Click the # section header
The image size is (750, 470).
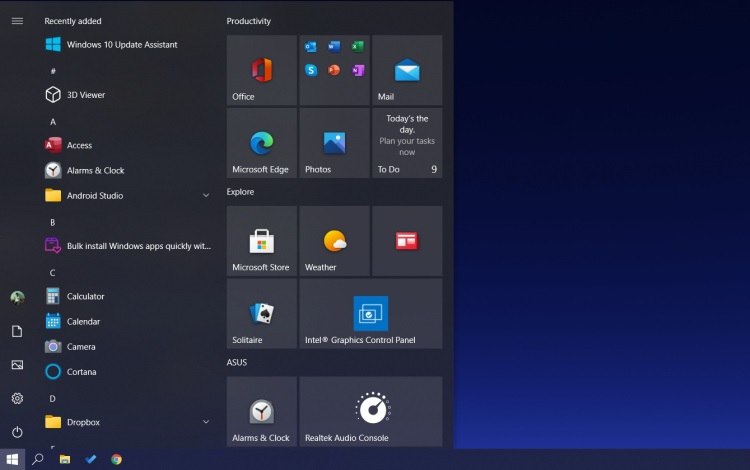pyautogui.click(x=53, y=71)
